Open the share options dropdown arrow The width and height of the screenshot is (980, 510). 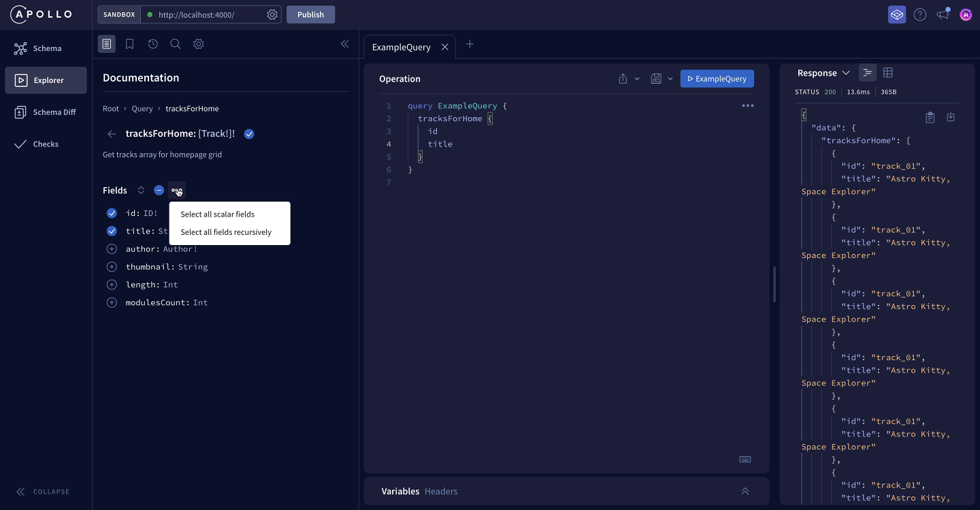(x=637, y=79)
